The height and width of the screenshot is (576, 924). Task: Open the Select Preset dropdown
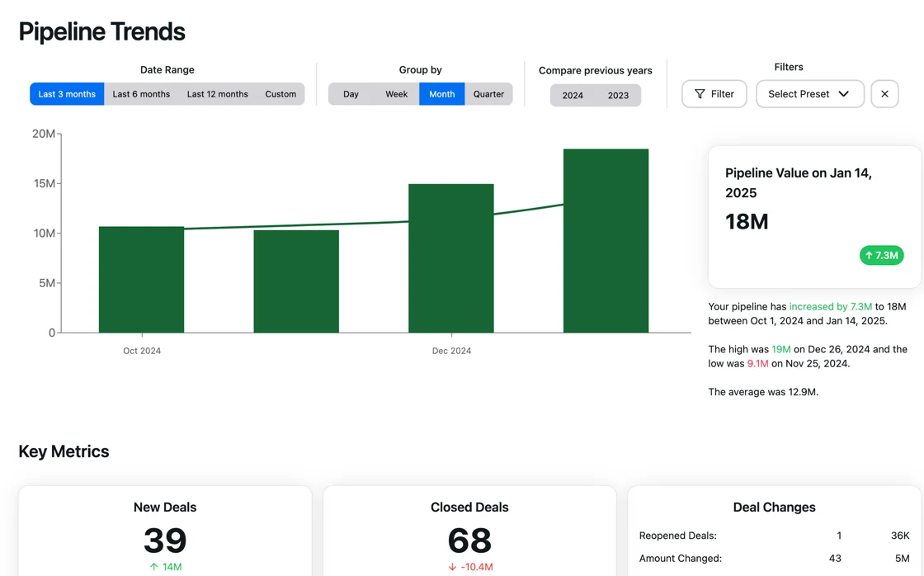click(809, 94)
